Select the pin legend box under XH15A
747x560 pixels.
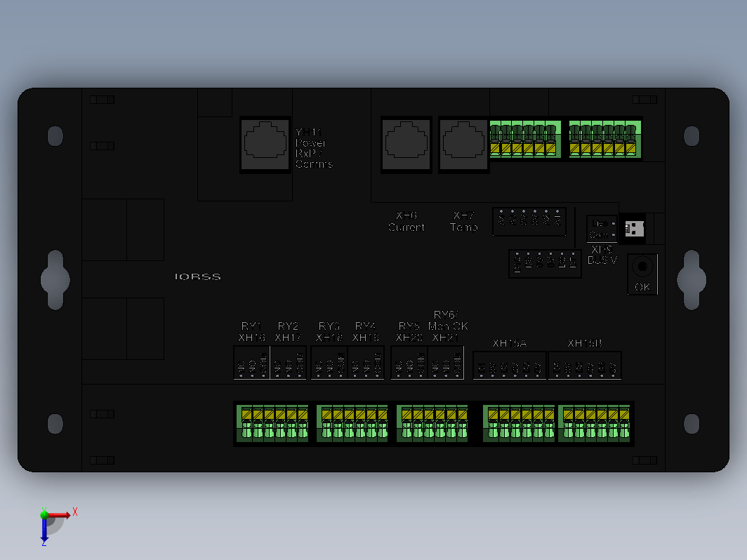(x=509, y=366)
